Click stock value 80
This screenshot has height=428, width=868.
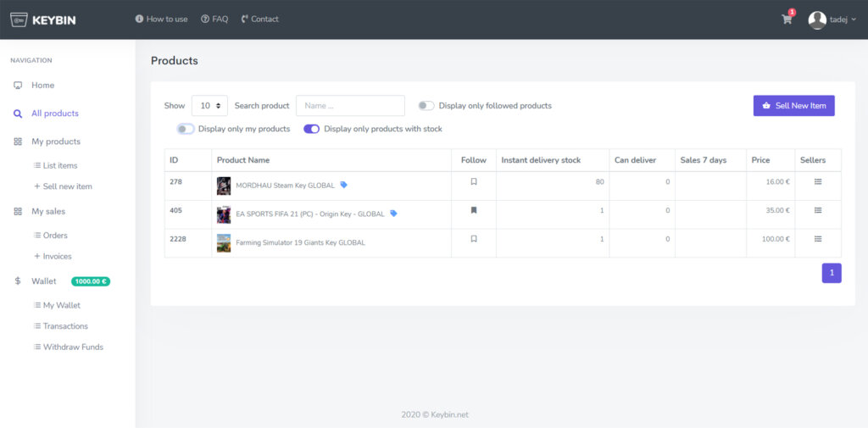click(599, 181)
